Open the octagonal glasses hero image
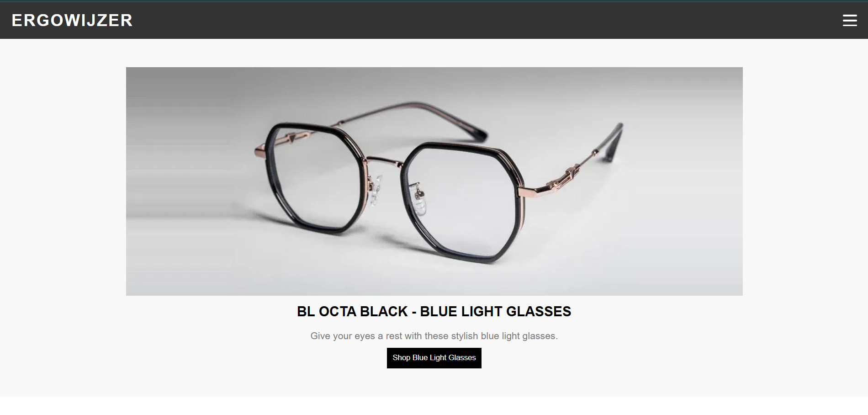 point(434,181)
